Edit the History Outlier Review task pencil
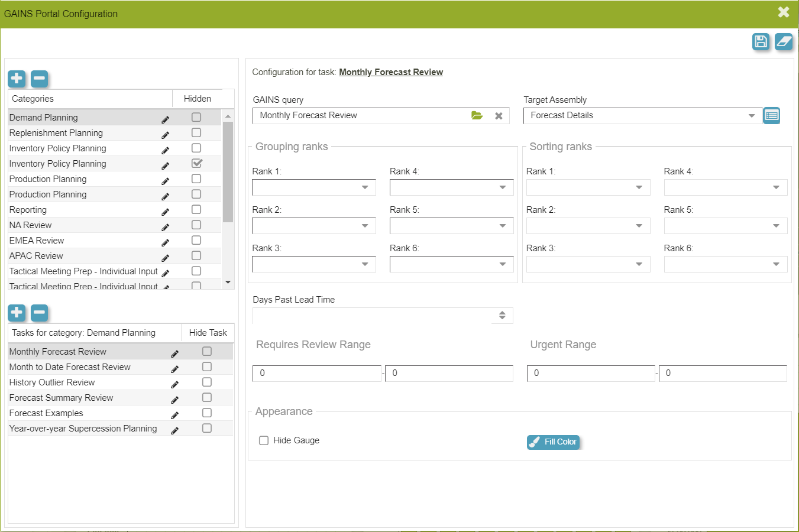This screenshot has height=532, width=799. (x=175, y=384)
